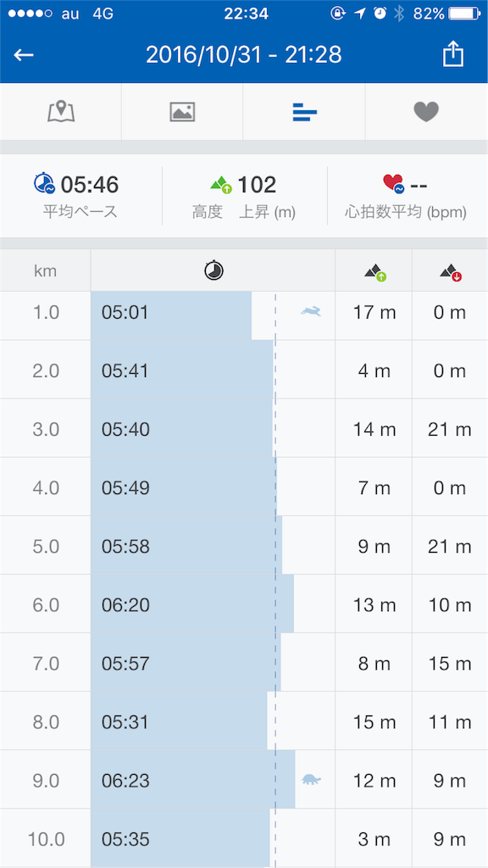The width and height of the screenshot is (488, 868).
Task: Tap the 05:46 average pace value
Action: pos(90,185)
